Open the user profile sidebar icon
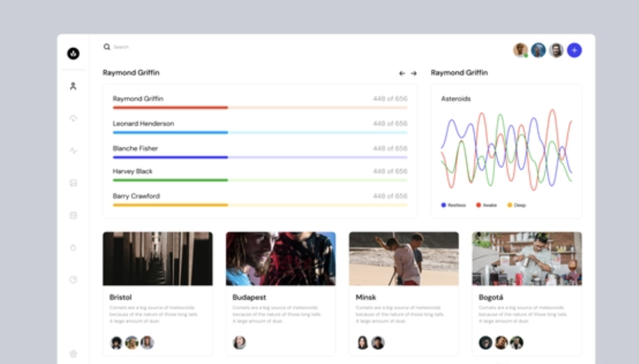The width and height of the screenshot is (639, 364). [73, 87]
